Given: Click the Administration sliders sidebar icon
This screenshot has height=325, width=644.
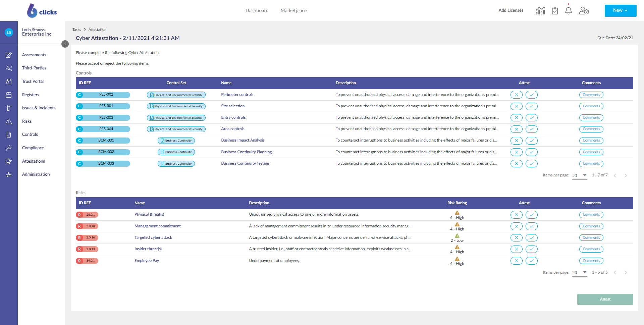Looking at the screenshot, I should (9, 174).
